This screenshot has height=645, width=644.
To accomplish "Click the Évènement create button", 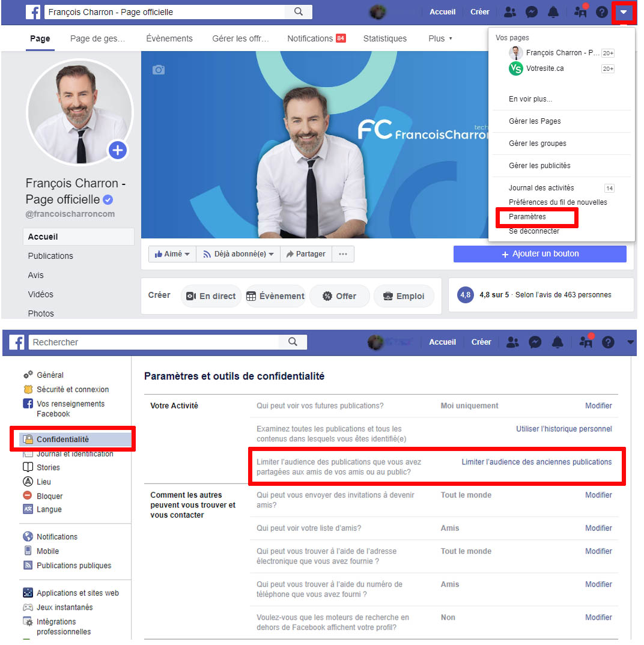I will 275,296.
